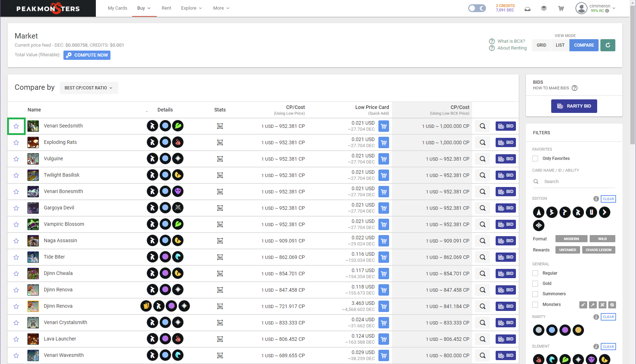
Task: Expand the Buy menu
Action: point(144,8)
